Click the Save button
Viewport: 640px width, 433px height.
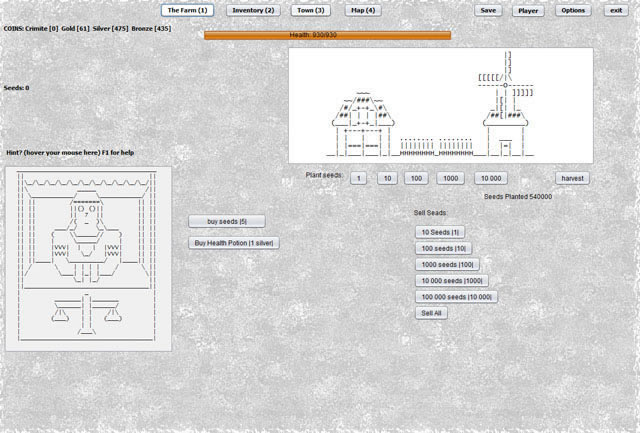click(488, 10)
